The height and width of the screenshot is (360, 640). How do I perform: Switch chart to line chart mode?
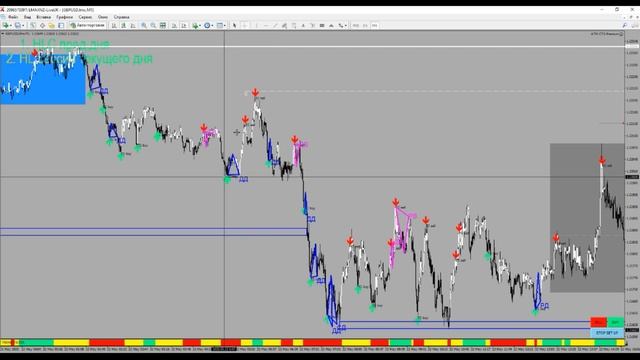pos(133,25)
